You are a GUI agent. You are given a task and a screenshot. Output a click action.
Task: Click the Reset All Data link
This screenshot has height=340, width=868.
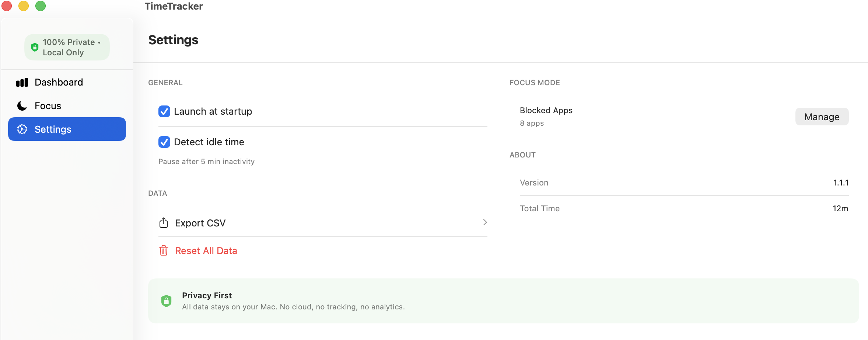click(206, 251)
